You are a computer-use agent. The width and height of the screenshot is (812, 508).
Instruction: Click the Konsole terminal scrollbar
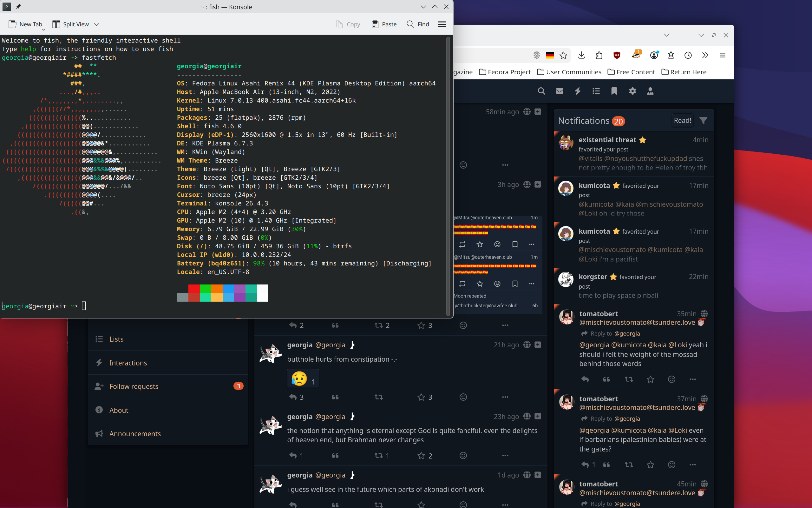click(x=448, y=176)
